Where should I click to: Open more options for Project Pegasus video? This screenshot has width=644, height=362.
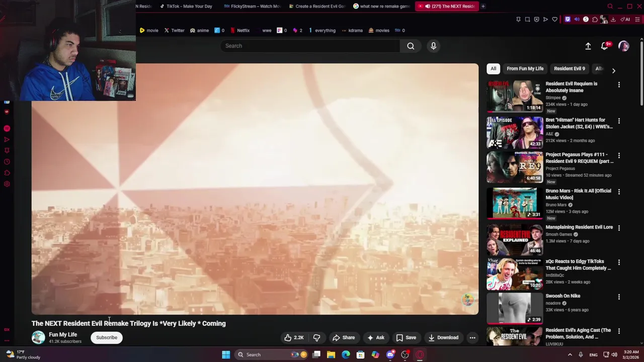[619, 156]
